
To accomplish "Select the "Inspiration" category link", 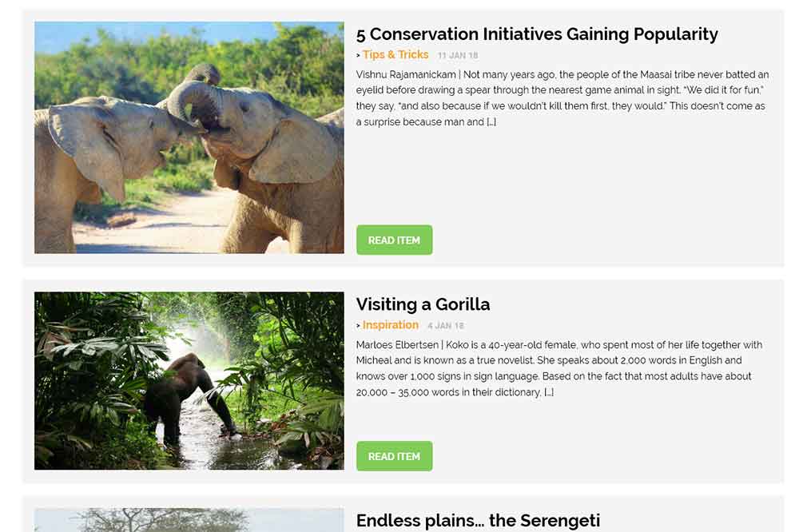I will tap(390, 325).
